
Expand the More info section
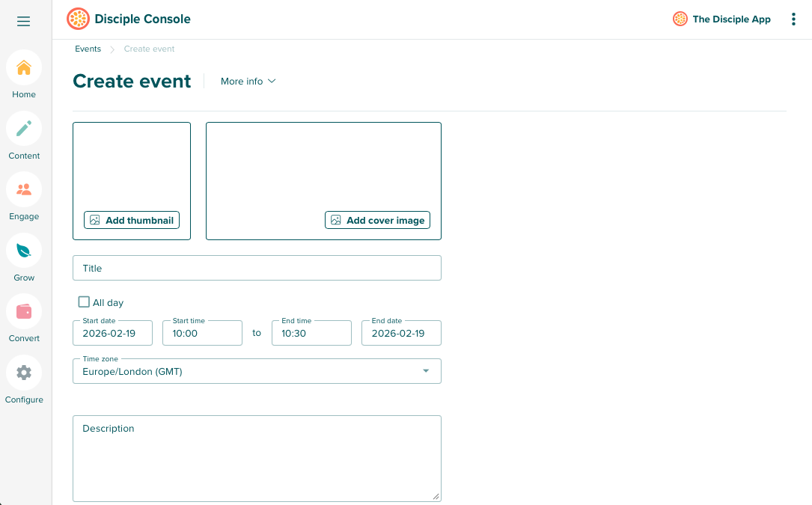(x=248, y=81)
